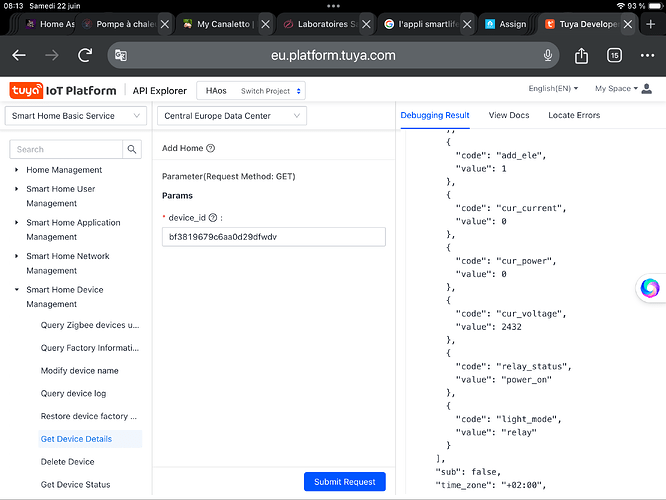
Task: Click the Submit Request button
Action: tap(344, 482)
